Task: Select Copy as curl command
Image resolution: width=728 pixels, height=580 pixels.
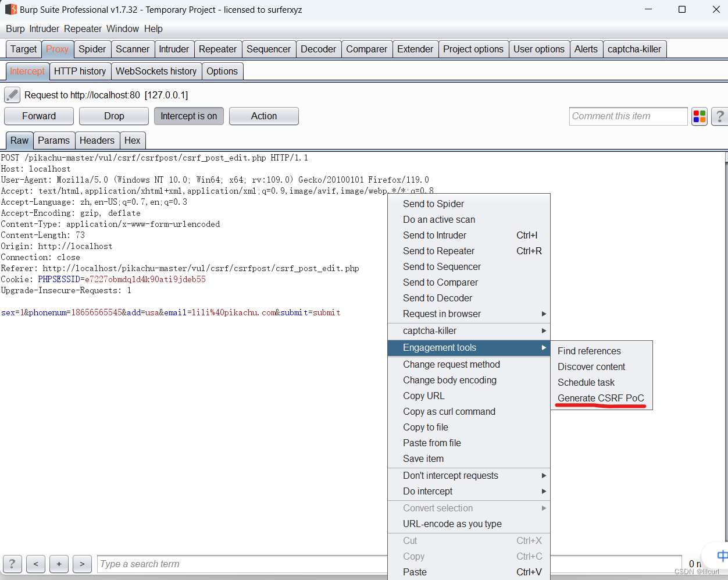Action: [469, 411]
